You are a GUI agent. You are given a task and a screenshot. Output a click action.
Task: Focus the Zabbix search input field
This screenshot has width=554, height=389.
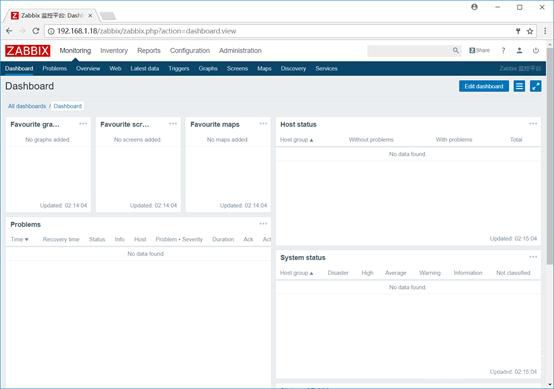pos(410,51)
